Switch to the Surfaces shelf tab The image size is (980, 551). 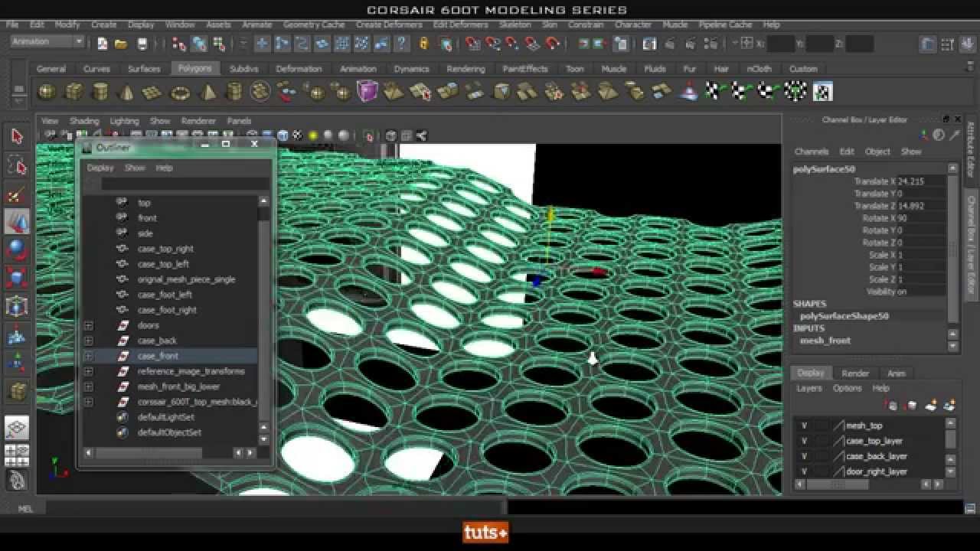pos(144,69)
